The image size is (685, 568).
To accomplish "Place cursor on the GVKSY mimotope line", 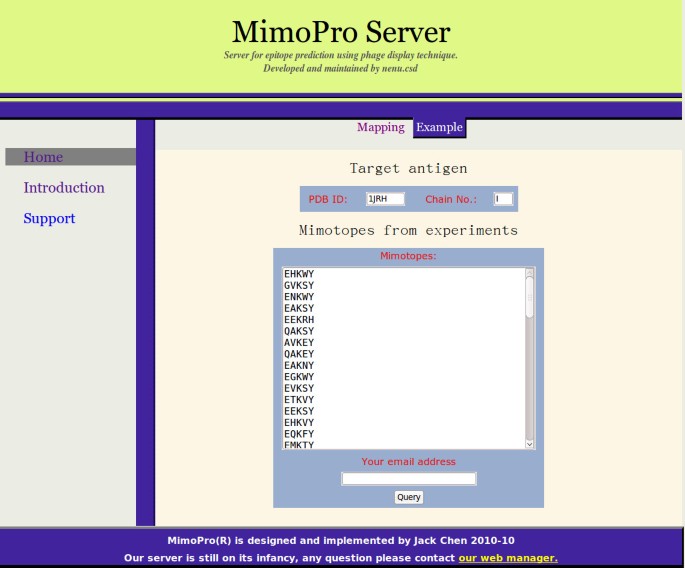I will (x=299, y=285).
